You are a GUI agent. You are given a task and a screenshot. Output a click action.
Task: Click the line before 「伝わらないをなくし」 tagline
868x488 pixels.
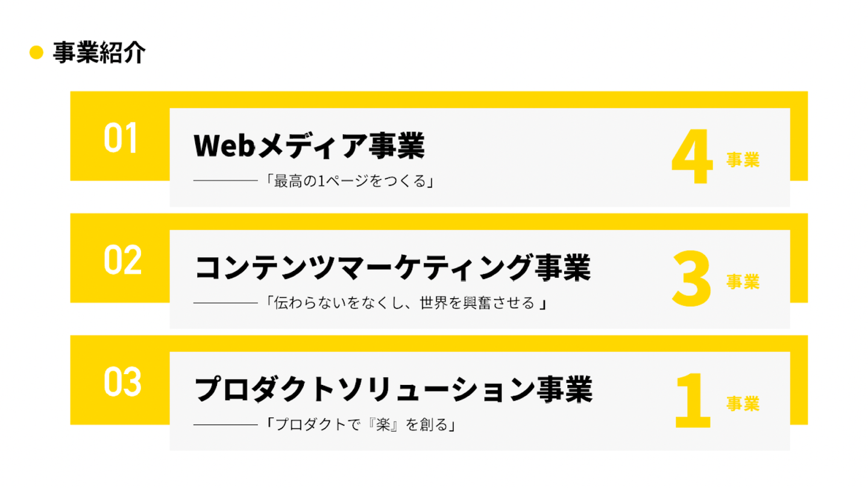coord(225,303)
